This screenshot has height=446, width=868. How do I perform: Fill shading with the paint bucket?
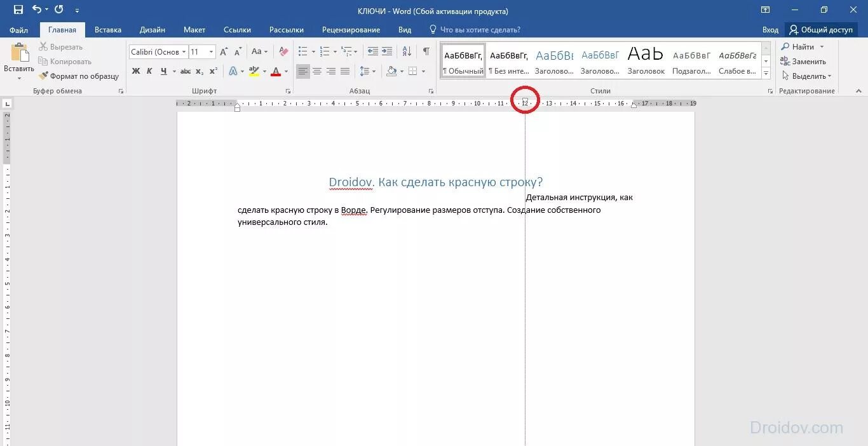point(391,71)
